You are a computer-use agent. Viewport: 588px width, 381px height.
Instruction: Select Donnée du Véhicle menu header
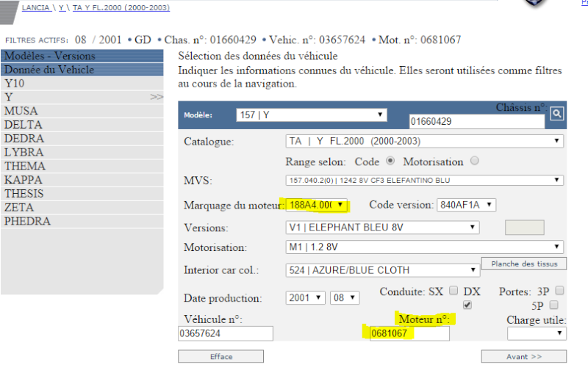82,70
